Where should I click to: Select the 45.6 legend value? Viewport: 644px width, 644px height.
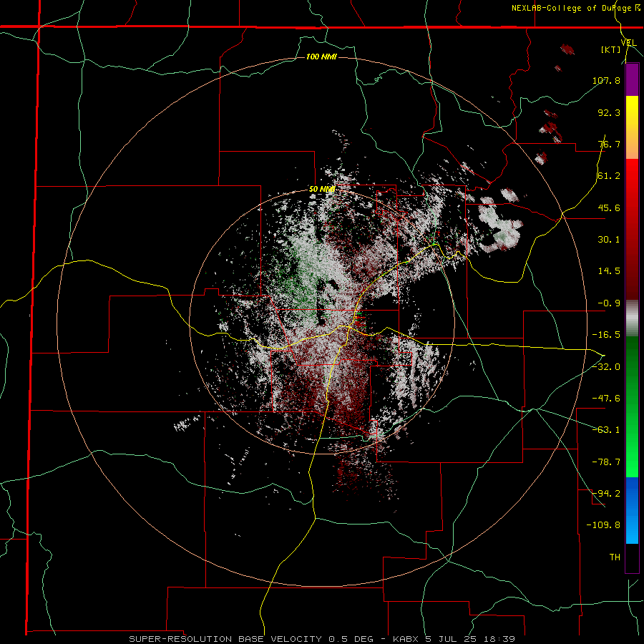click(609, 208)
